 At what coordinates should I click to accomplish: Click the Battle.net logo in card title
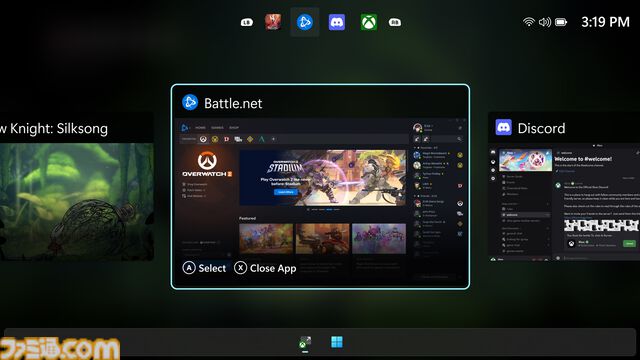click(190, 102)
